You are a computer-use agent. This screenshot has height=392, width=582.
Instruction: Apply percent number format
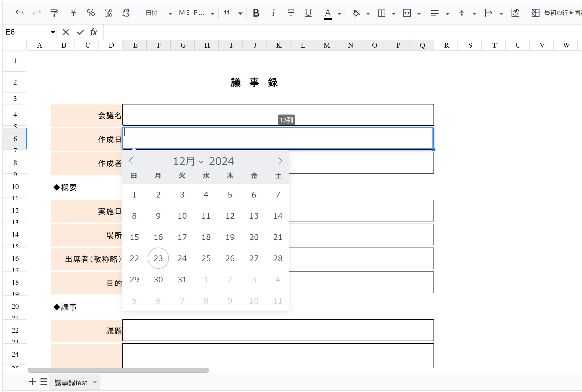(x=91, y=13)
